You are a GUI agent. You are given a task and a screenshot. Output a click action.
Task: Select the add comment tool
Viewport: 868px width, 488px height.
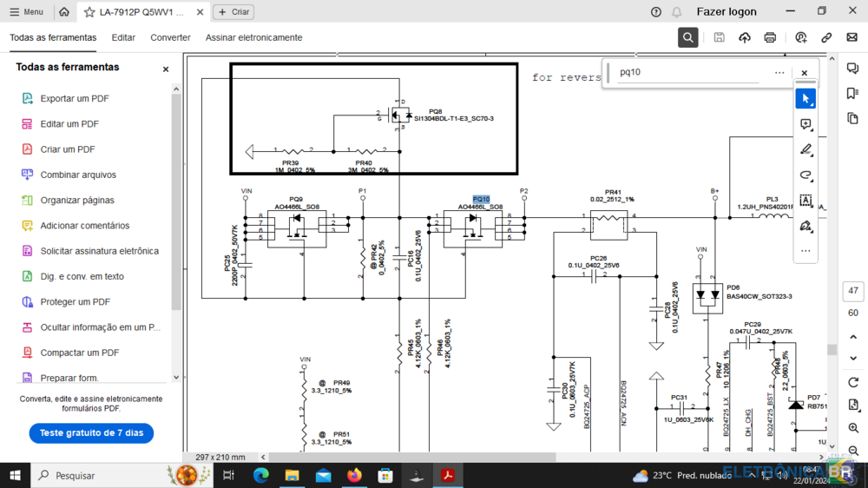tap(806, 125)
